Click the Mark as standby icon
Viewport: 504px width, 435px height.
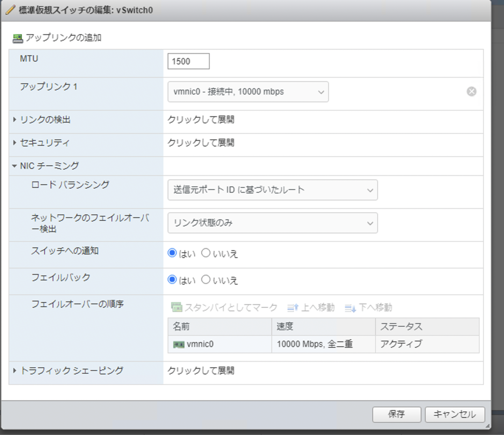pyautogui.click(x=177, y=307)
